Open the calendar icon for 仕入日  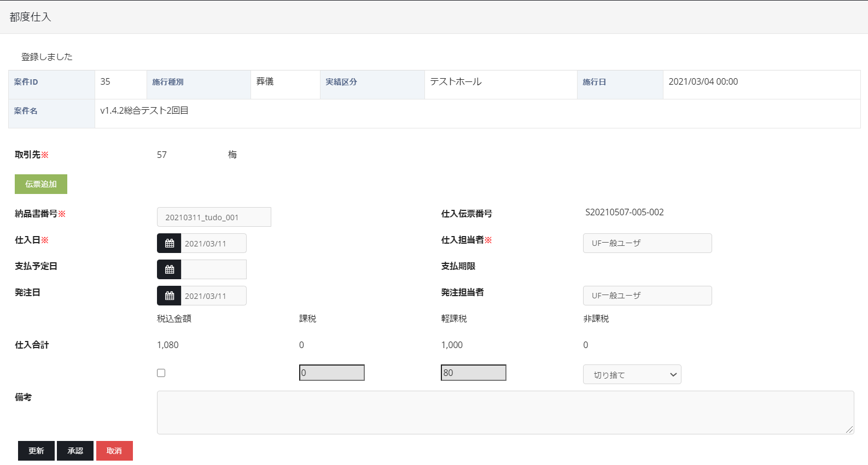point(169,243)
